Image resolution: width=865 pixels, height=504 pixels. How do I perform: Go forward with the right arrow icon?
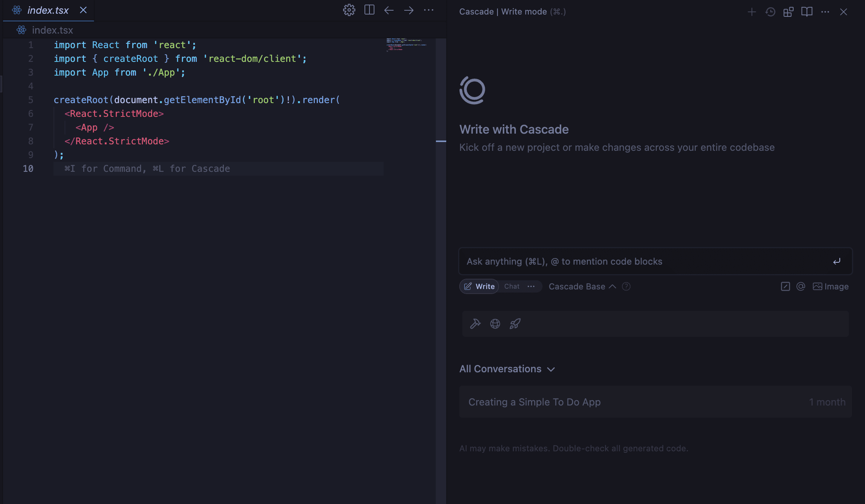(409, 10)
